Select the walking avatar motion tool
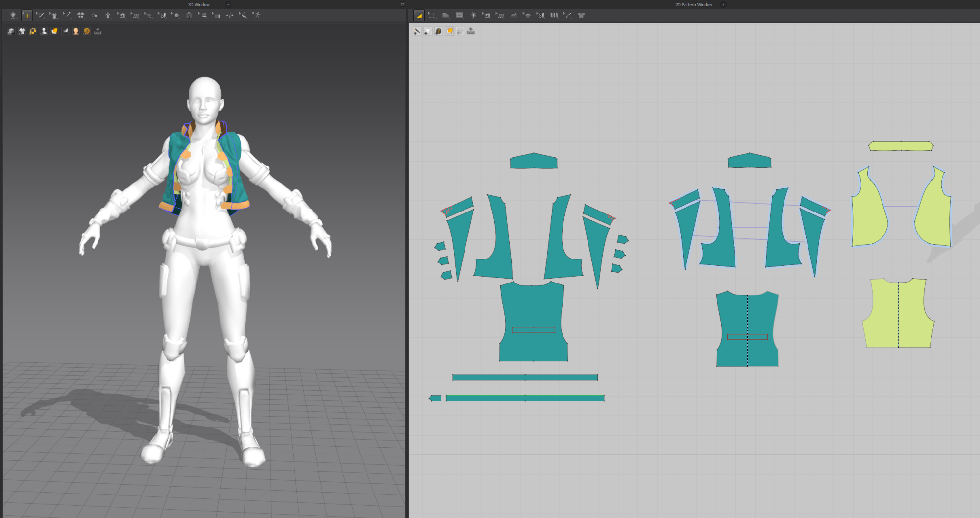The width and height of the screenshot is (980, 518). (256, 16)
